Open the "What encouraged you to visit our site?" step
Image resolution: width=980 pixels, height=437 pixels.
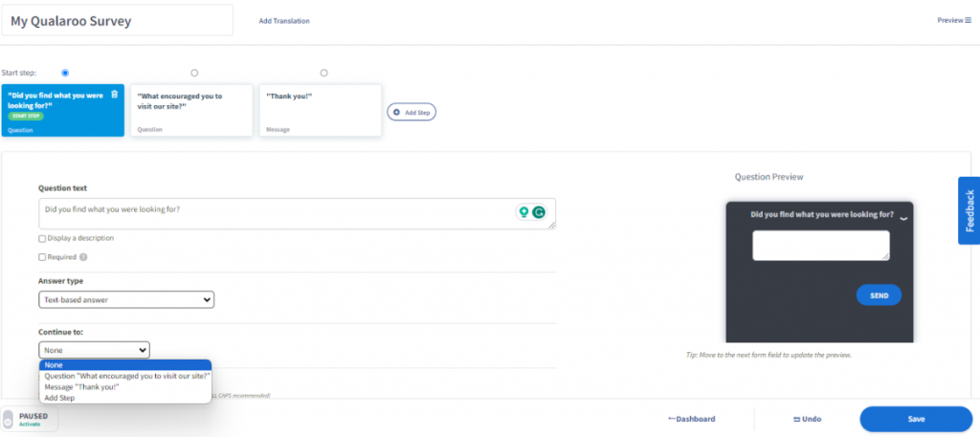[x=191, y=111]
